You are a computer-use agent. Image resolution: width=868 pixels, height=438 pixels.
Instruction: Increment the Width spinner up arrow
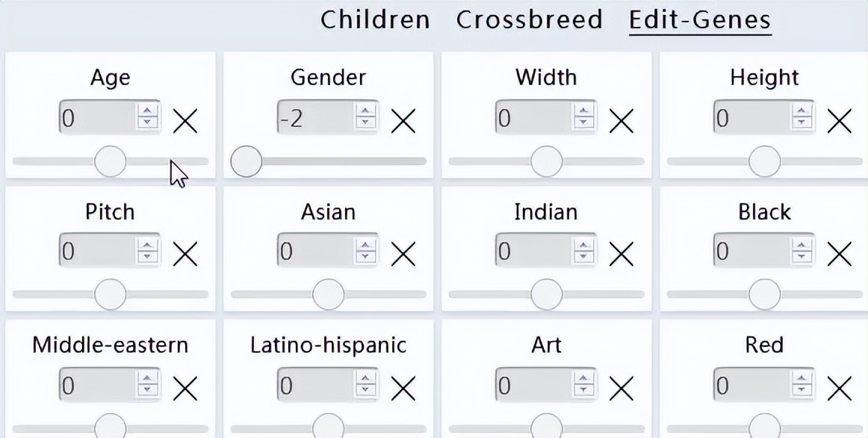click(x=584, y=111)
